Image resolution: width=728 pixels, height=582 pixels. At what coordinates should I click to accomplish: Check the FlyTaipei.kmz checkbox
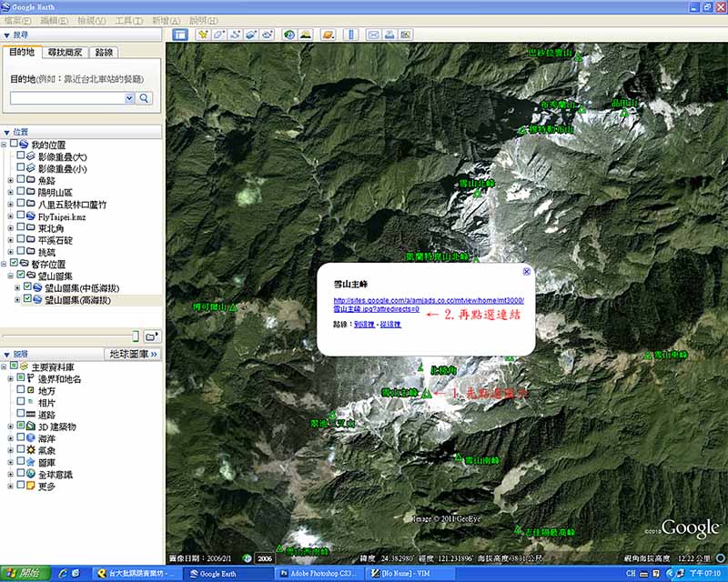[21, 215]
